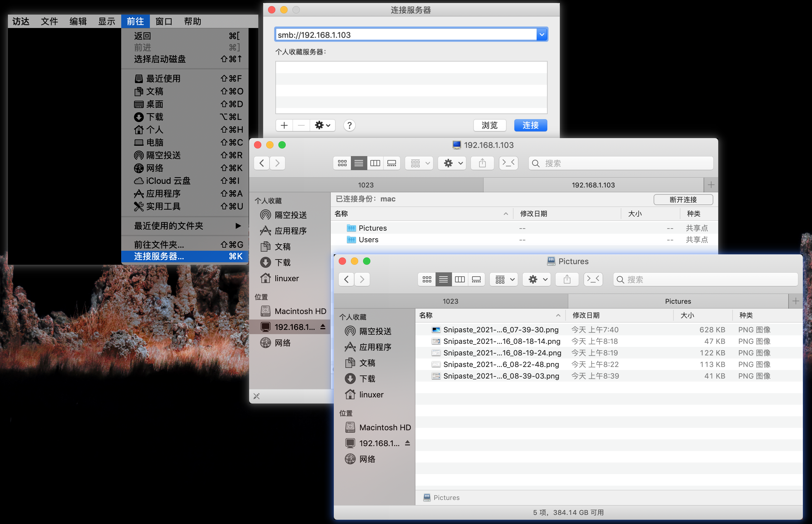Add a favorite server with the plus icon
Screen dimensions: 812x524
(284, 125)
